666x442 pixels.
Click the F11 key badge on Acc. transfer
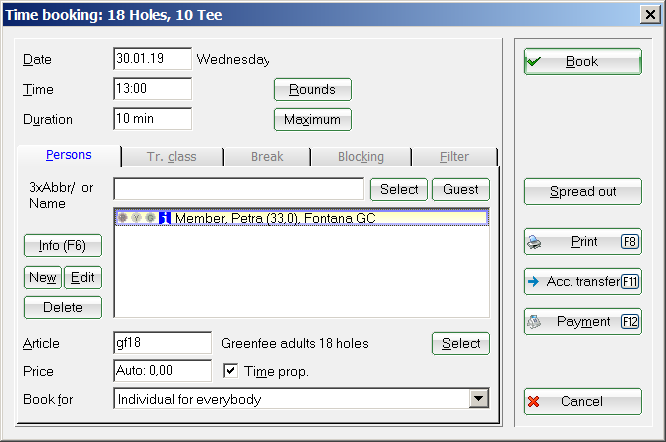point(630,282)
